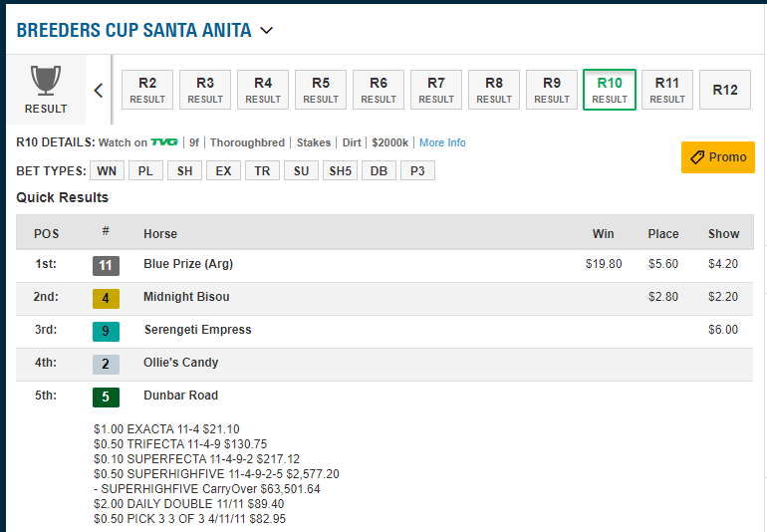Viewport: 767px width, 532px height.
Task: Open R7 result tab
Action: tap(436, 90)
